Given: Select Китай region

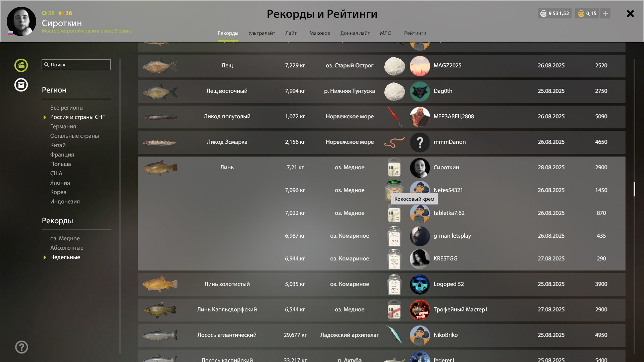Looking at the screenshot, I should 58,145.
